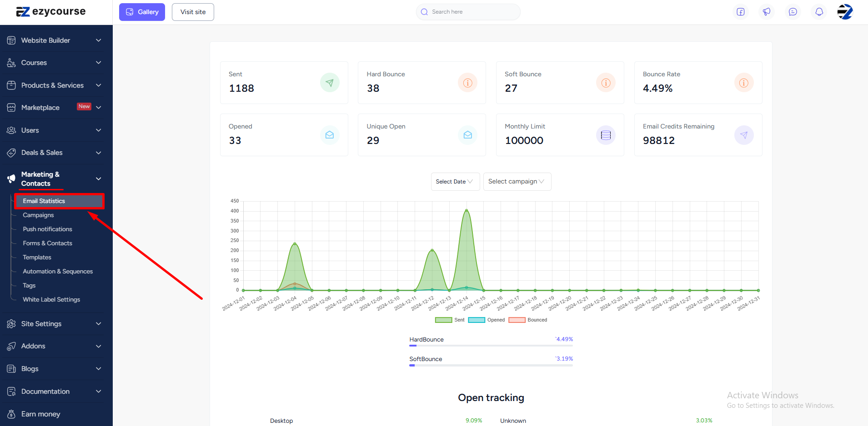The width and height of the screenshot is (868, 426).
Task: Click the Opened envelope icon
Action: click(330, 135)
